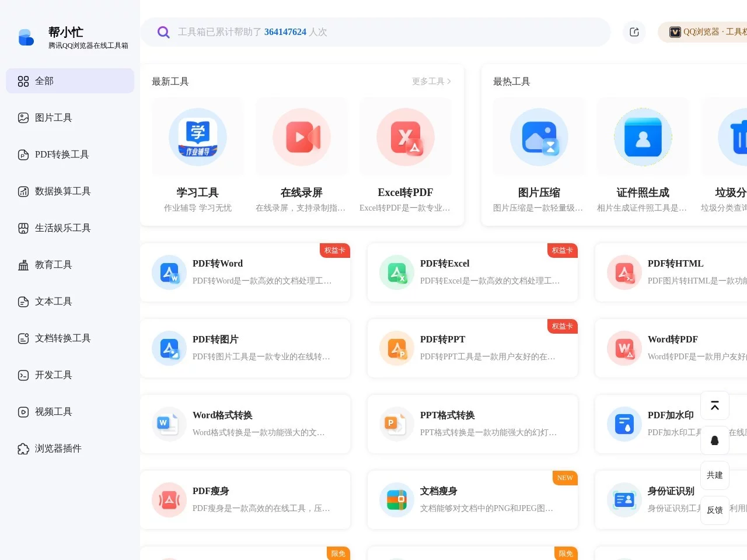
Task: Open the 文档瘦身 document slimming icon
Action: pos(396,499)
